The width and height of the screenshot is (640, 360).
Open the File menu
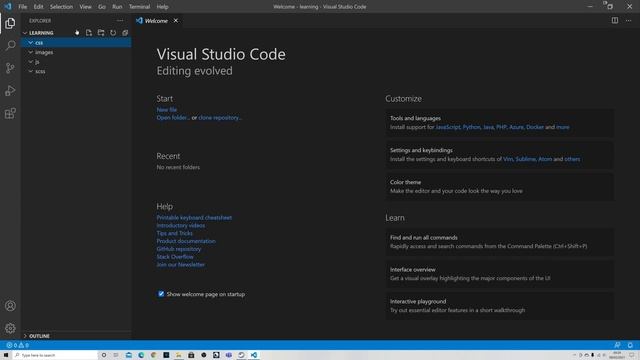[x=22, y=7]
